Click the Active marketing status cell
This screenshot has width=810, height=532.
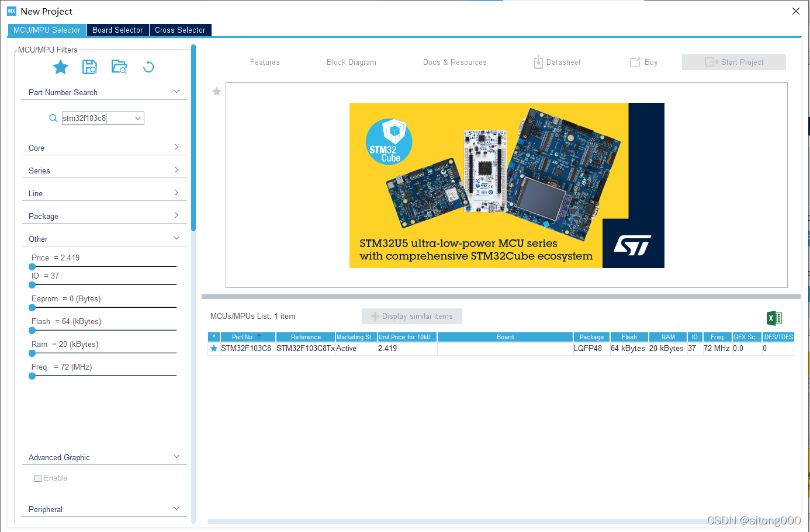coord(356,349)
